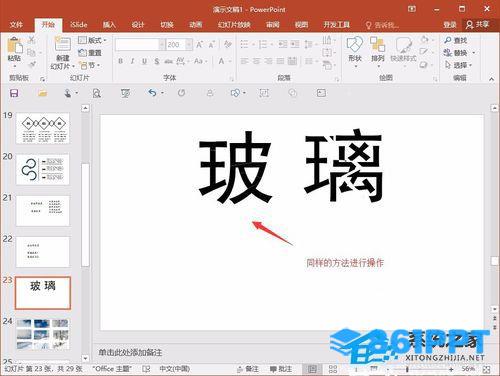Collapse the ribbon with the chevron
500x376 pixels.
click(492, 79)
